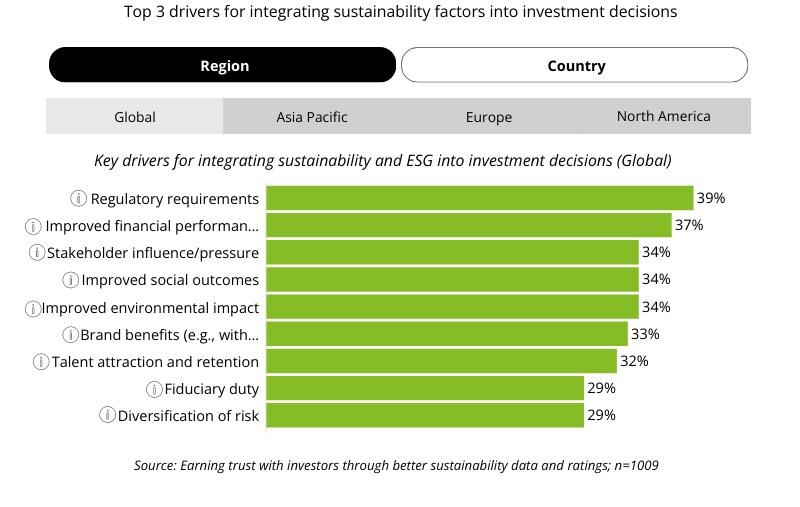Click the Talent attraction and retention label

(155, 361)
